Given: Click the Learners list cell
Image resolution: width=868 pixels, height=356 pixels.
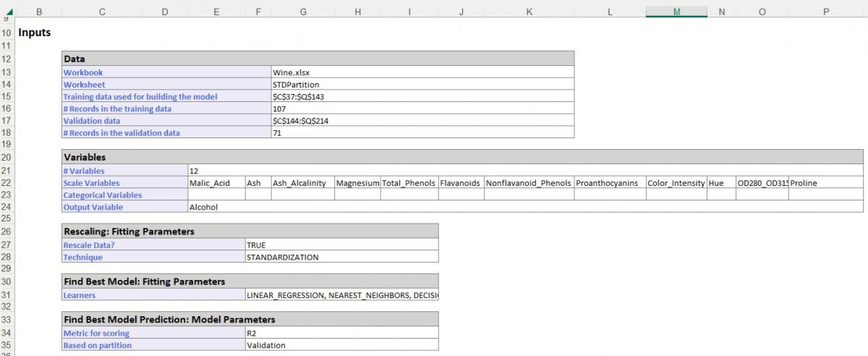Looking at the screenshot, I should 341,295.
